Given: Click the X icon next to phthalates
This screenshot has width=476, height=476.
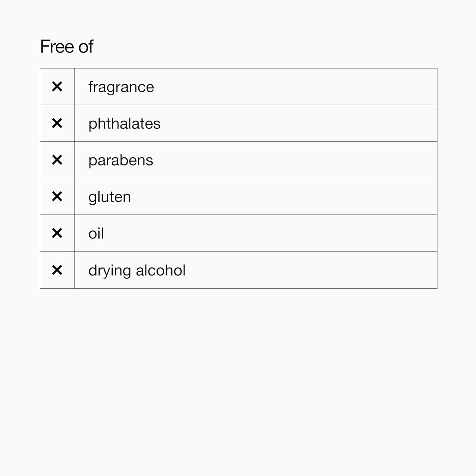Looking at the screenshot, I should click(x=57, y=123).
